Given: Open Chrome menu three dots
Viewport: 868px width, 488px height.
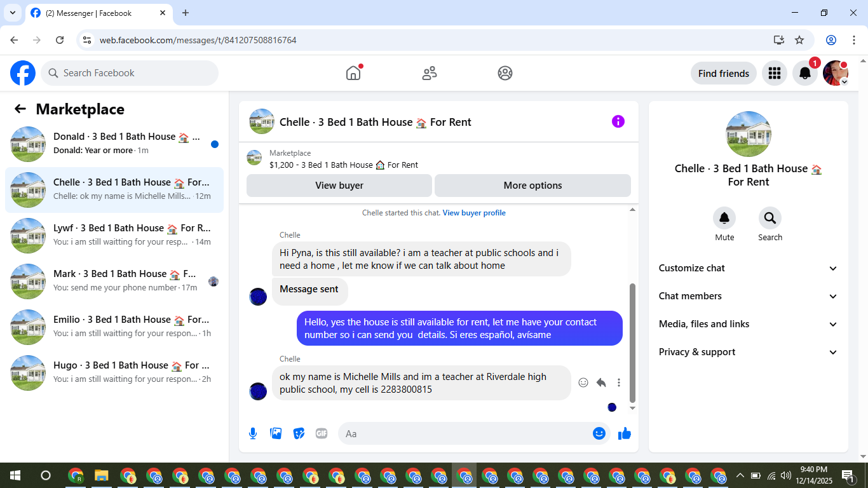Looking at the screenshot, I should (x=853, y=40).
